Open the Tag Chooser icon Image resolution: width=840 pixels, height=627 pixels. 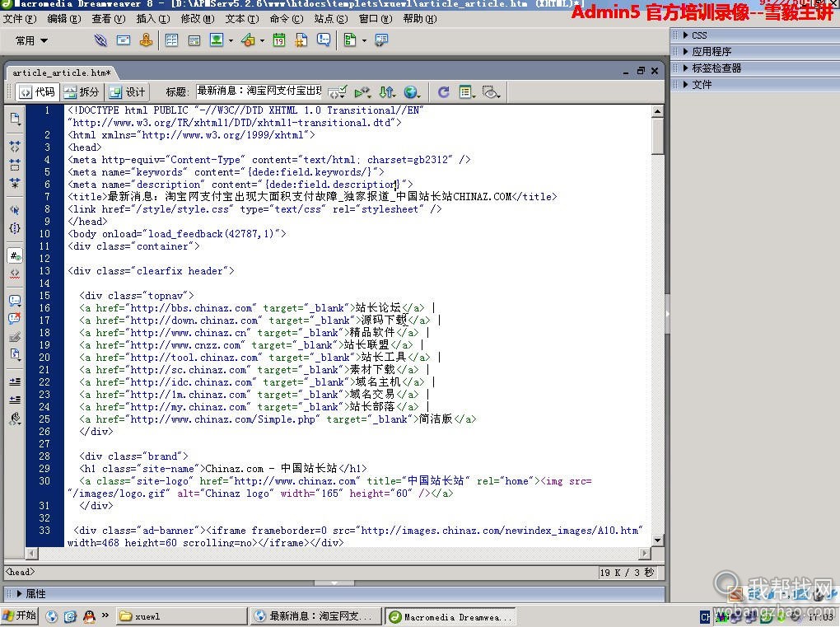point(381,40)
